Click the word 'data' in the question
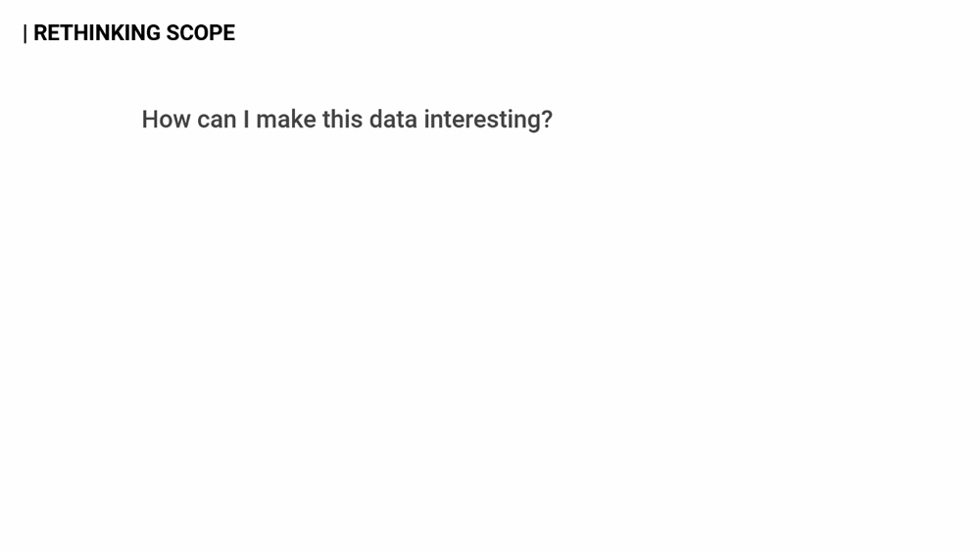 [393, 120]
